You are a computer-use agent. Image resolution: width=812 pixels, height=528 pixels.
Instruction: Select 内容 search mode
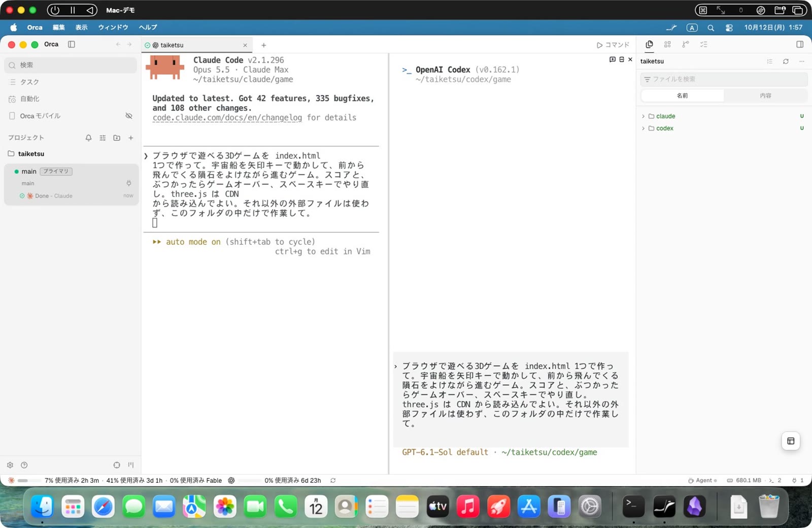[x=766, y=95]
